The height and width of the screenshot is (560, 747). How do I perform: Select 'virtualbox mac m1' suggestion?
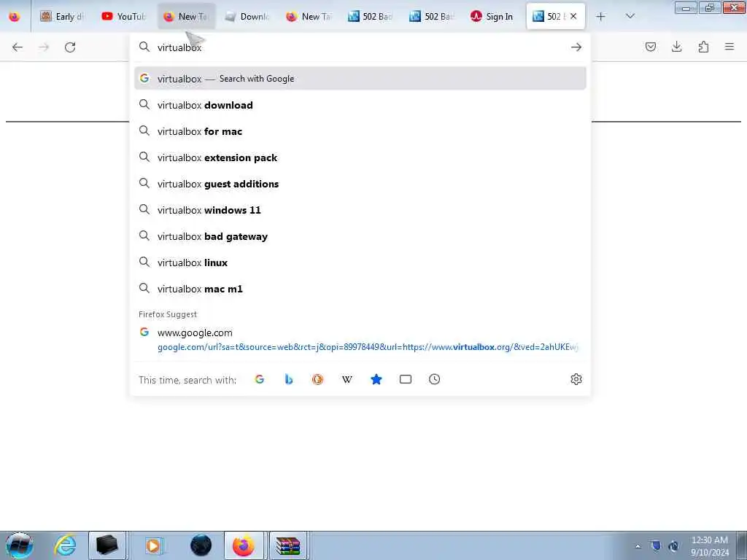click(x=360, y=289)
